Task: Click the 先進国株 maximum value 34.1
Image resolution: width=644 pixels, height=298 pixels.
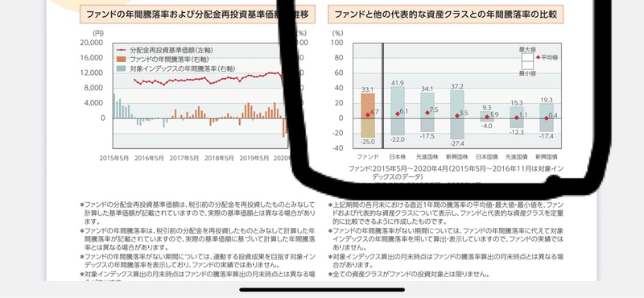Action: point(427,89)
